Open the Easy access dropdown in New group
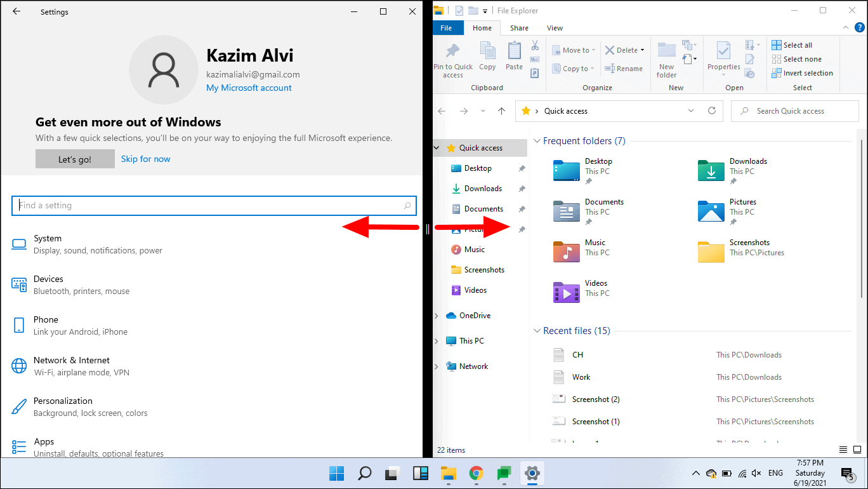Image resolution: width=868 pixels, height=489 pixels. tap(689, 59)
